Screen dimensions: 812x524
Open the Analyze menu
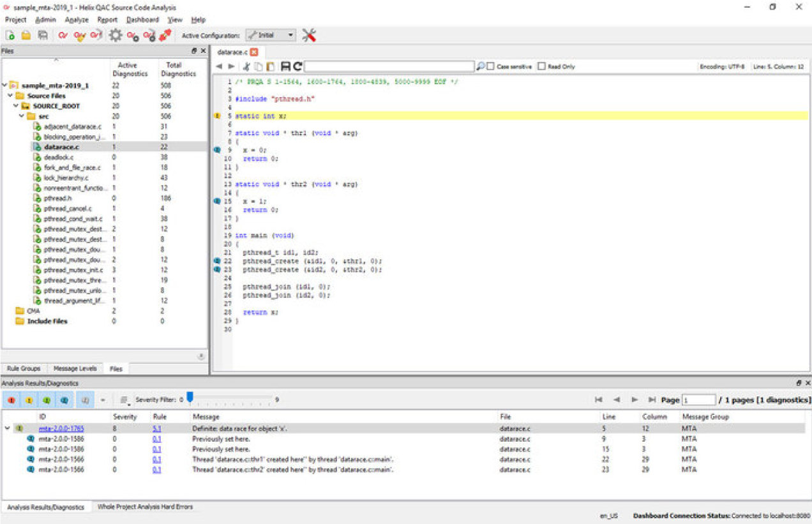pos(77,20)
